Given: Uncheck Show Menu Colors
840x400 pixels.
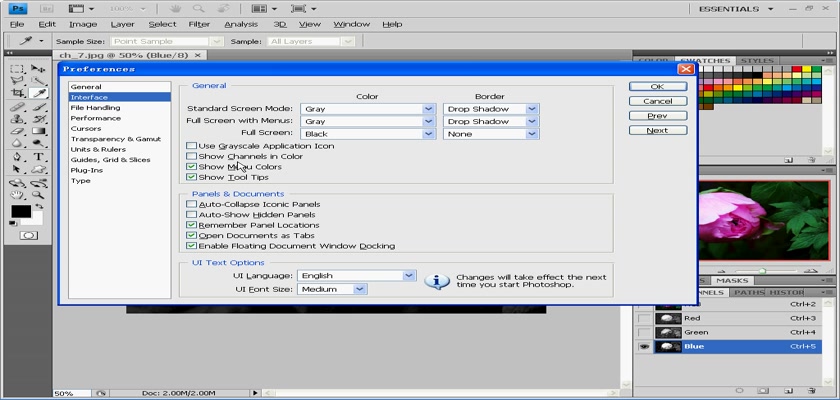Looking at the screenshot, I should pyautogui.click(x=191, y=167).
